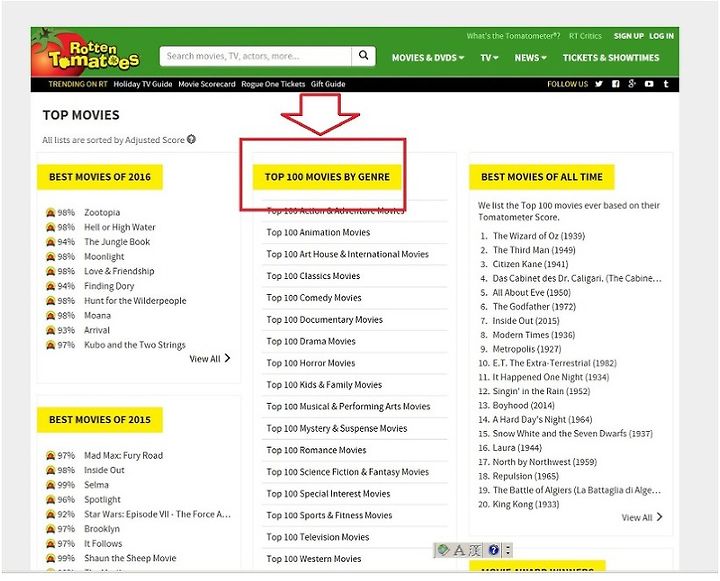Open Kubo and the Two Strings
Viewport: 720px width, 581px height.
(x=135, y=345)
